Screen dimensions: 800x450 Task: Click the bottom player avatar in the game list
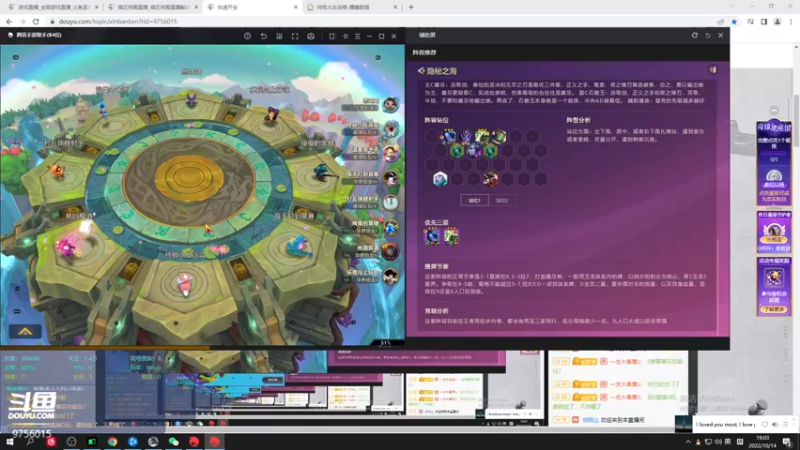(390, 277)
